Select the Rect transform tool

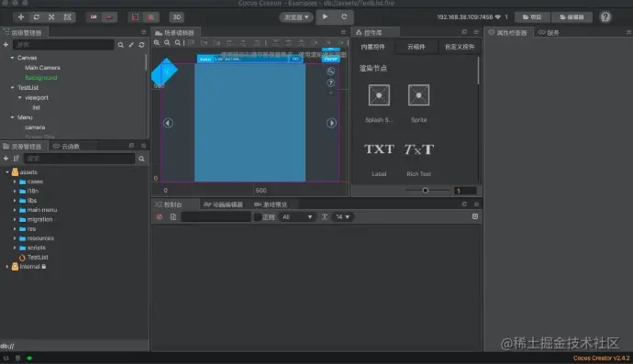point(67,17)
